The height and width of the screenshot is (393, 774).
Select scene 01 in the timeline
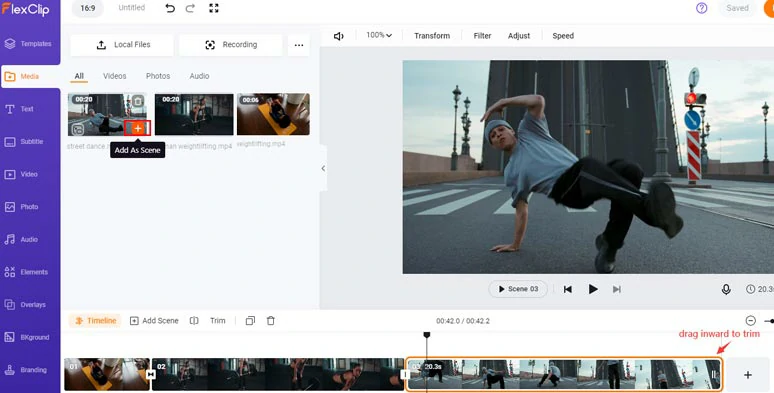tap(107, 374)
